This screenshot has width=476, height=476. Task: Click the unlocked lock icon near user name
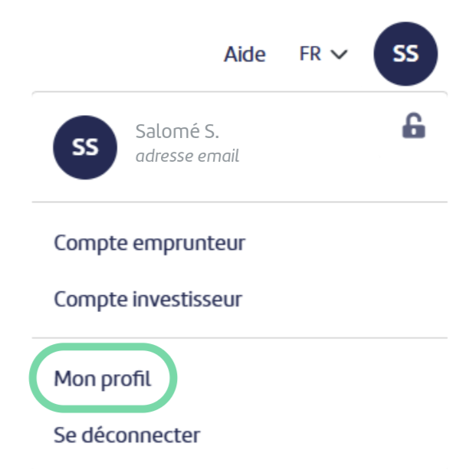[413, 126]
